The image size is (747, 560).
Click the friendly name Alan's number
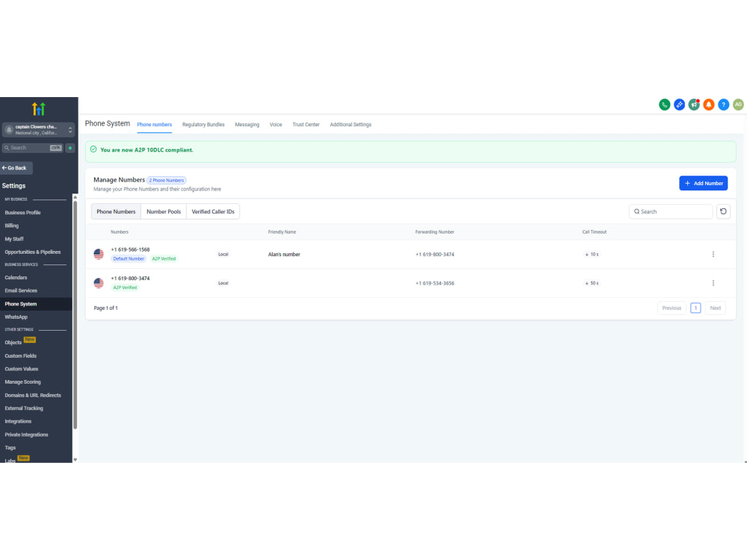284,255
